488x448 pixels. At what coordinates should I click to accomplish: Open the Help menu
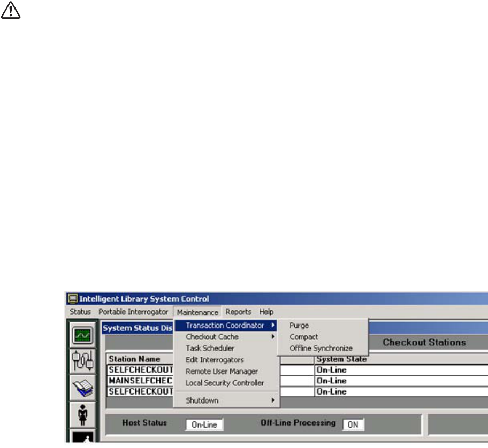coord(266,312)
